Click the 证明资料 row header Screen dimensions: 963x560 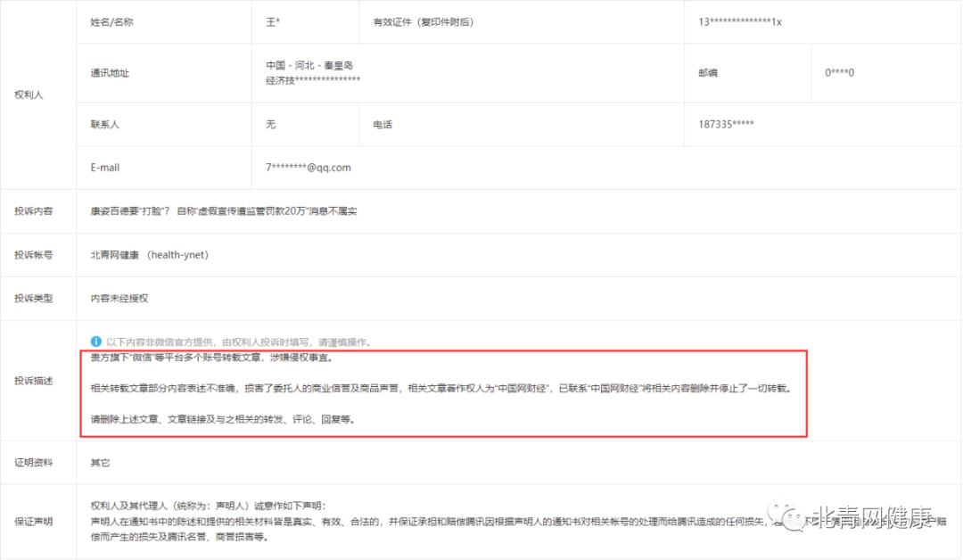pos(34,463)
